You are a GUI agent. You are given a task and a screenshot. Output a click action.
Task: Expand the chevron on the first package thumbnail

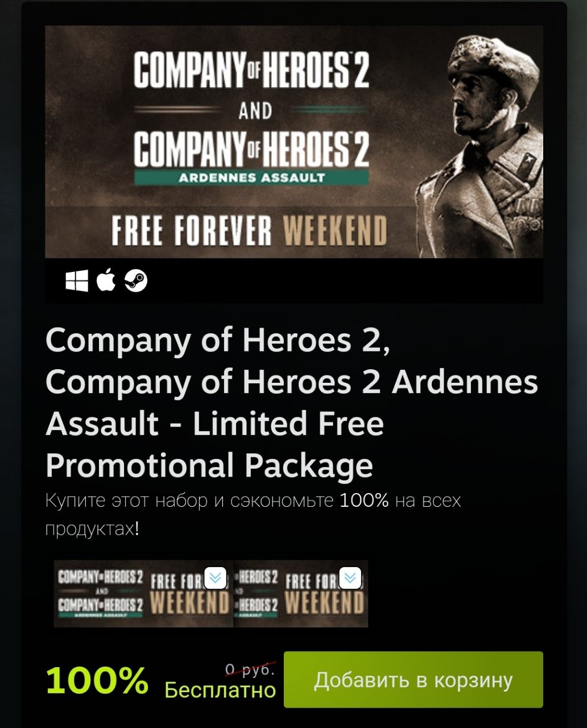[216, 577]
